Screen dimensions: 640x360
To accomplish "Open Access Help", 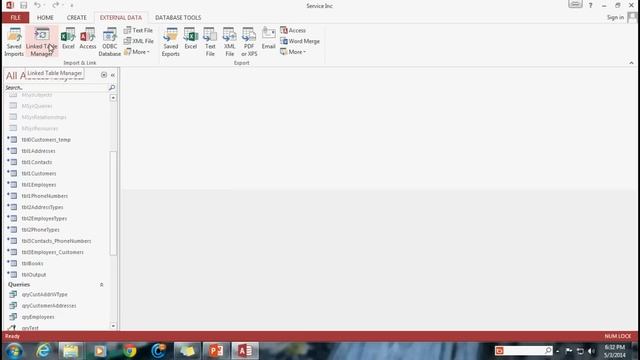I will [x=590, y=5].
